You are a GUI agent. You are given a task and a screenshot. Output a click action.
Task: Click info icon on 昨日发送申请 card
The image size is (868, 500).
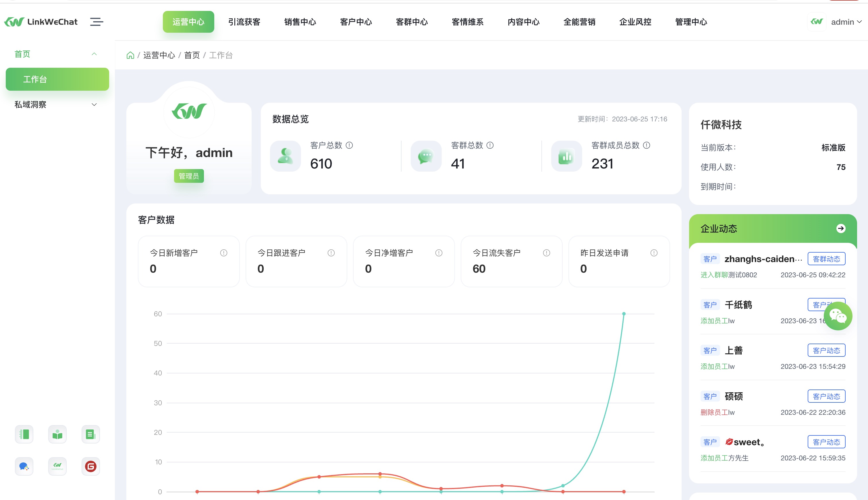coord(654,253)
